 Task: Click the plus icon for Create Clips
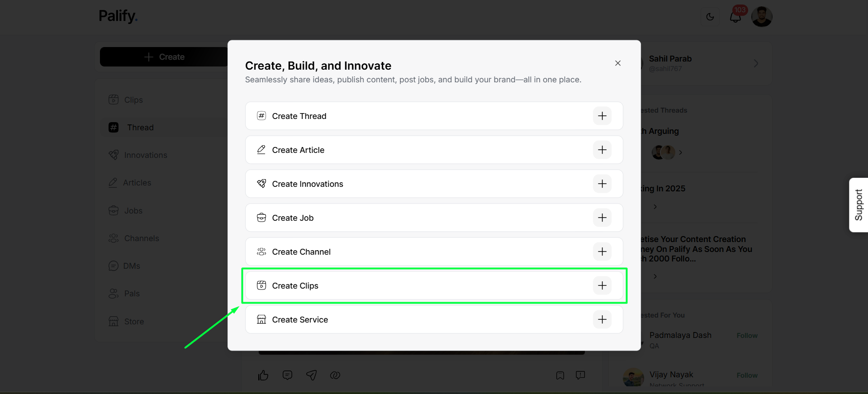click(x=602, y=285)
